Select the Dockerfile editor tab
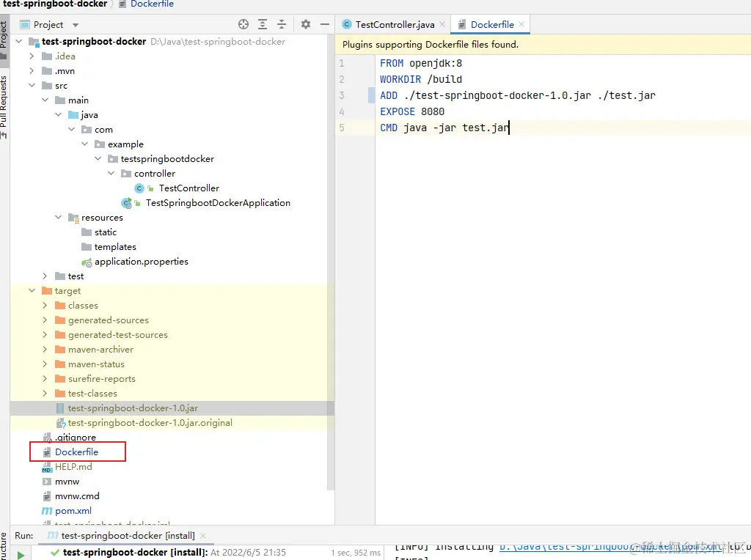Image resolution: width=751 pixels, height=560 pixels. (492, 24)
